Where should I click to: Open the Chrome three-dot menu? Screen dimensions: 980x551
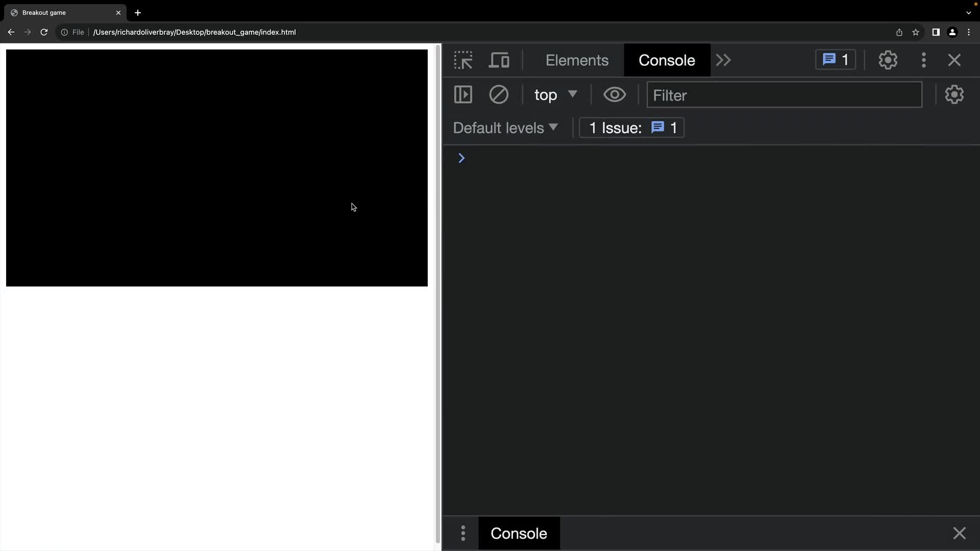(969, 32)
